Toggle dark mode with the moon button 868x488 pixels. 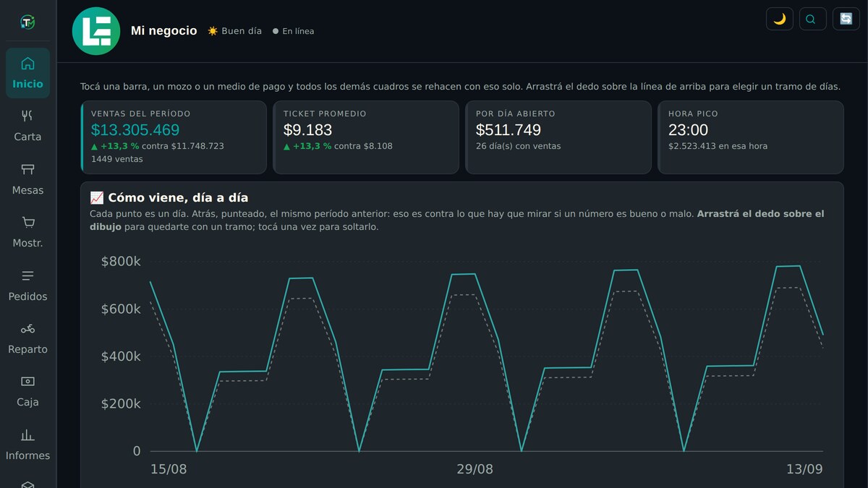point(780,19)
